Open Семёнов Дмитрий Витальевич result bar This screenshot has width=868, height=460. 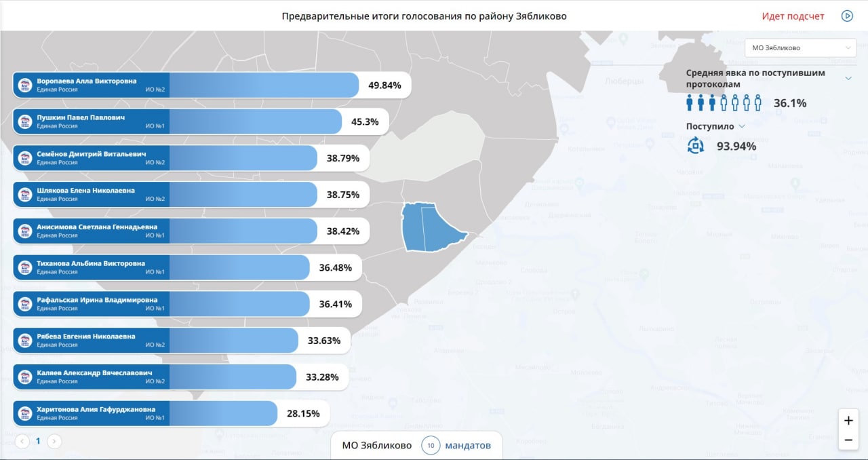point(191,158)
